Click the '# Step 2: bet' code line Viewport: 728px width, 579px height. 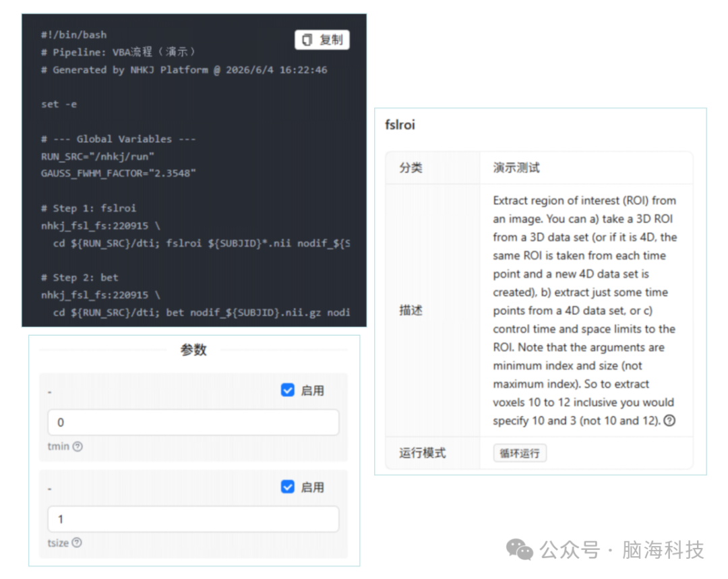pos(80,278)
